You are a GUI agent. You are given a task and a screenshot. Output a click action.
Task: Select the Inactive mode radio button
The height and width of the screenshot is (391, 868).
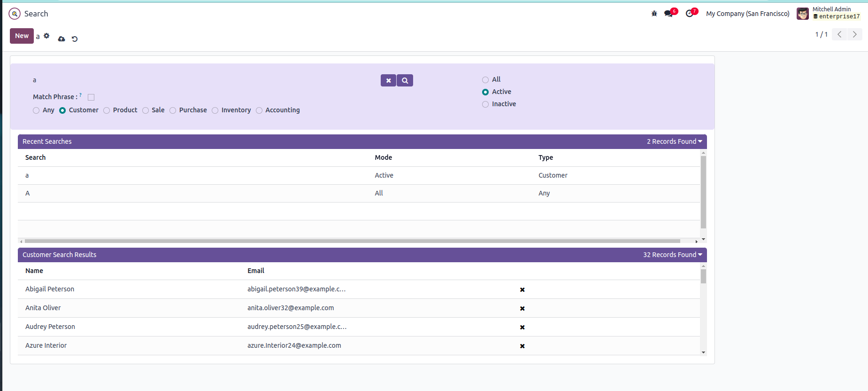tap(485, 104)
